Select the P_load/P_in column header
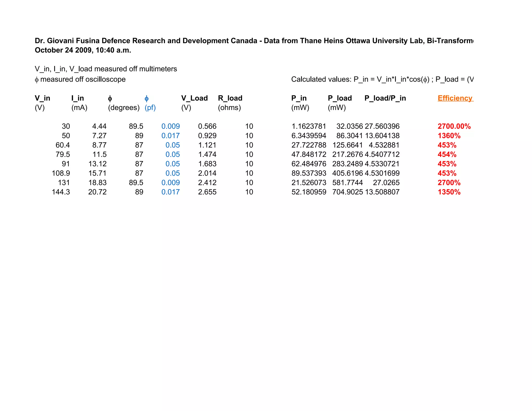 click(385, 98)
